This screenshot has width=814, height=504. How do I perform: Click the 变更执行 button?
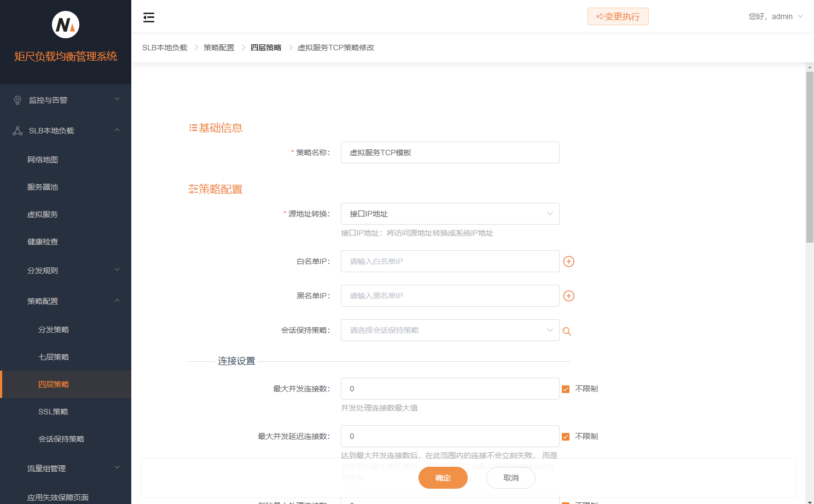618,16
